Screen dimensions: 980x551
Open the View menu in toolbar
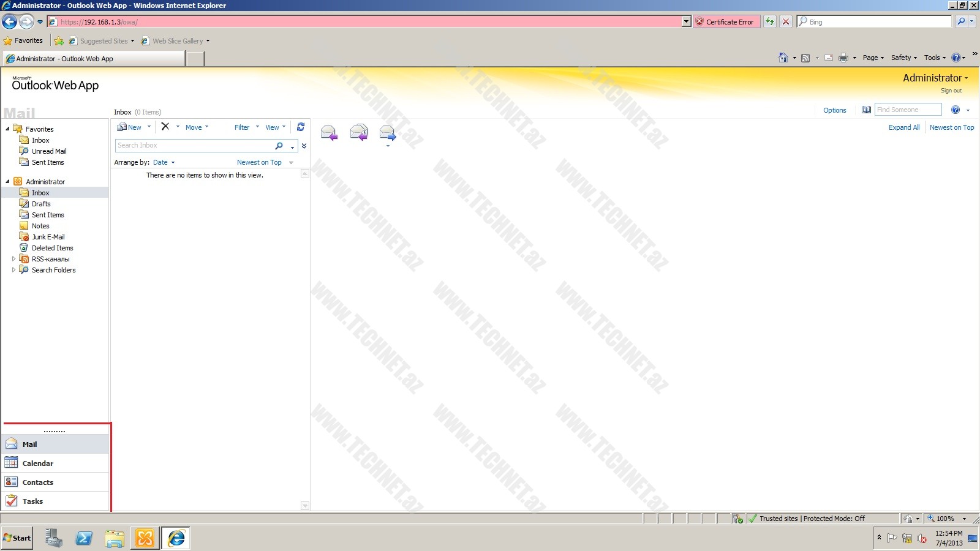pos(275,127)
